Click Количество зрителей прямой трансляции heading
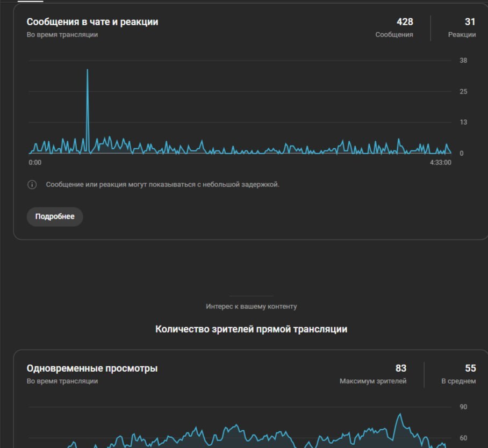 [x=251, y=329]
